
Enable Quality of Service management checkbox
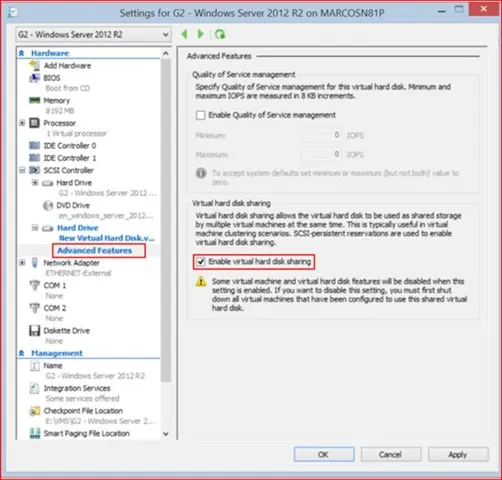point(200,115)
